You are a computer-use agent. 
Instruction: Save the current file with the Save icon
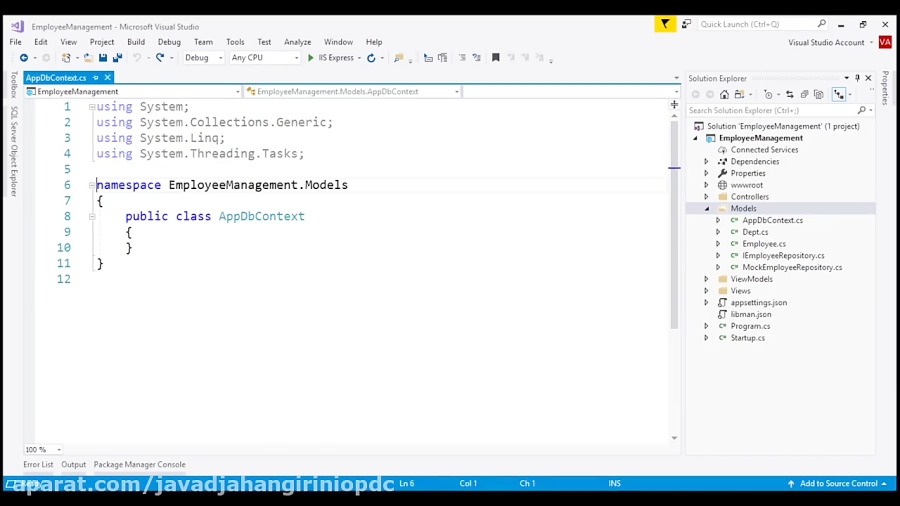[x=103, y=58]
